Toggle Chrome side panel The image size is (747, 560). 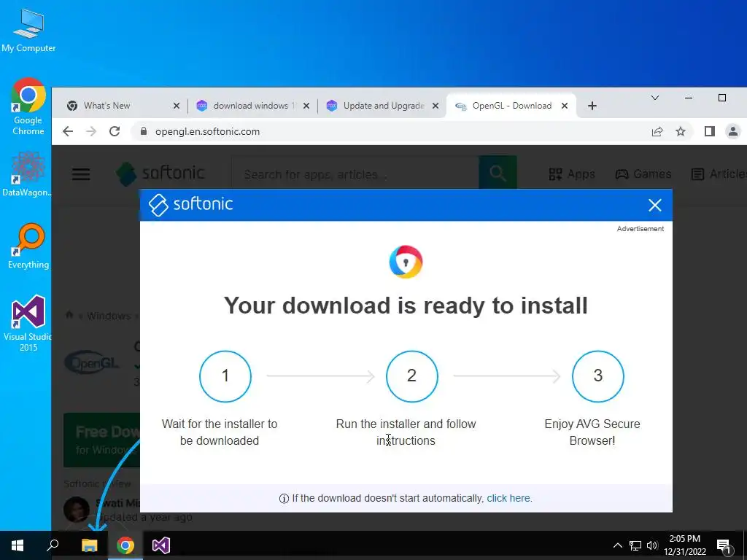click(x=709, y=131)
